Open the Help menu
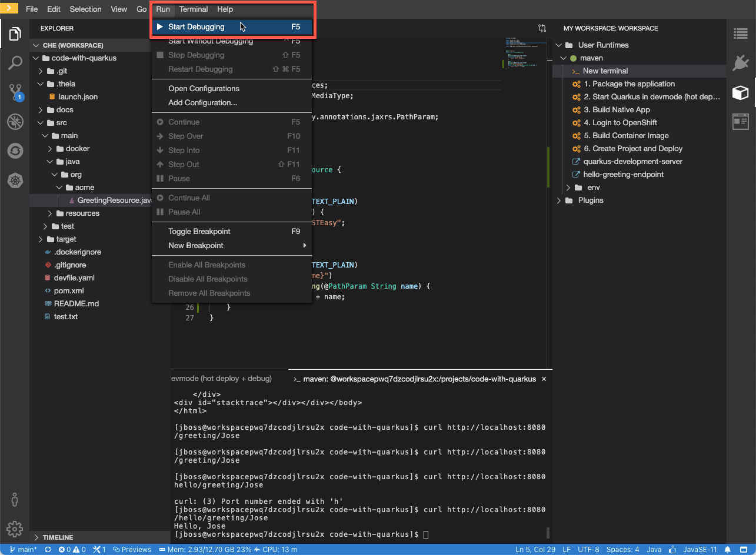Viewport: 756px width, 555px height. 225,9
